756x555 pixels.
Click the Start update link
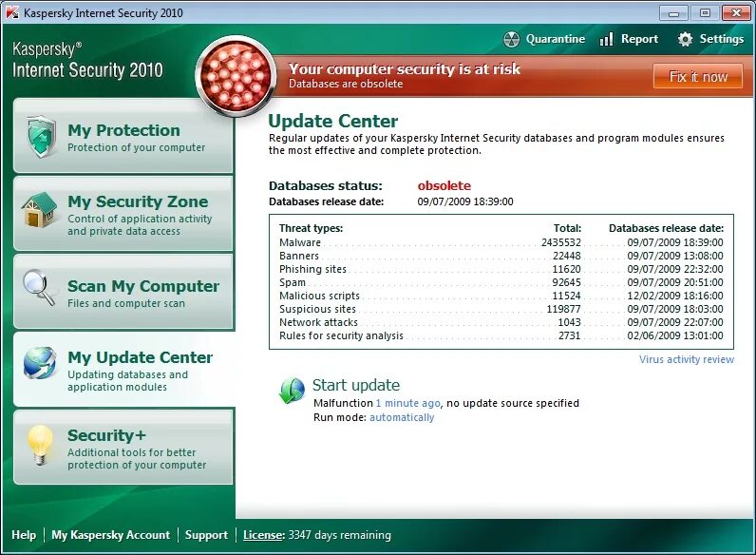coord(356,385)
